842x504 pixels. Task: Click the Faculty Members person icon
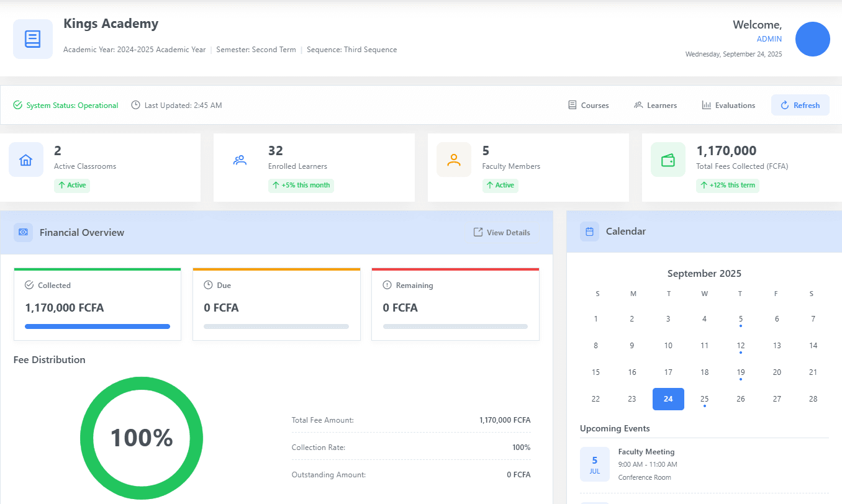pyautogui.click(x=454, y=160)
